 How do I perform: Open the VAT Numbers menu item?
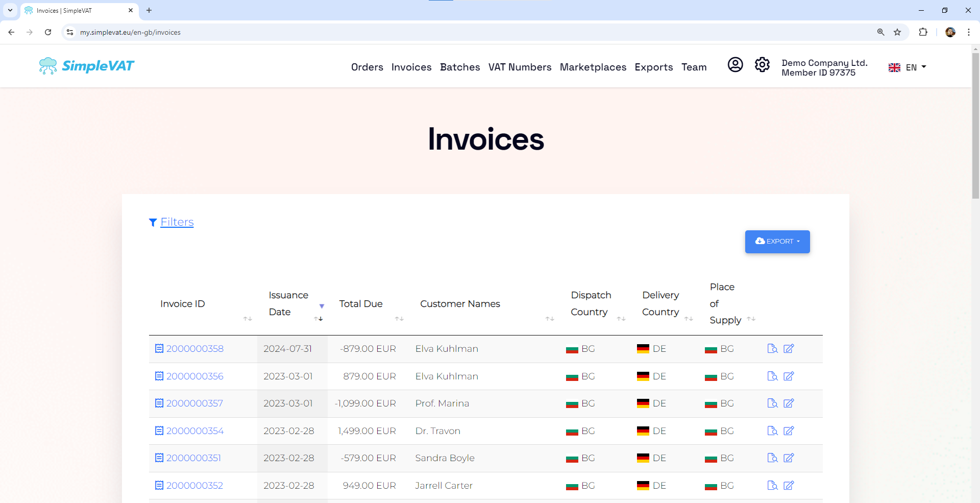520,67
